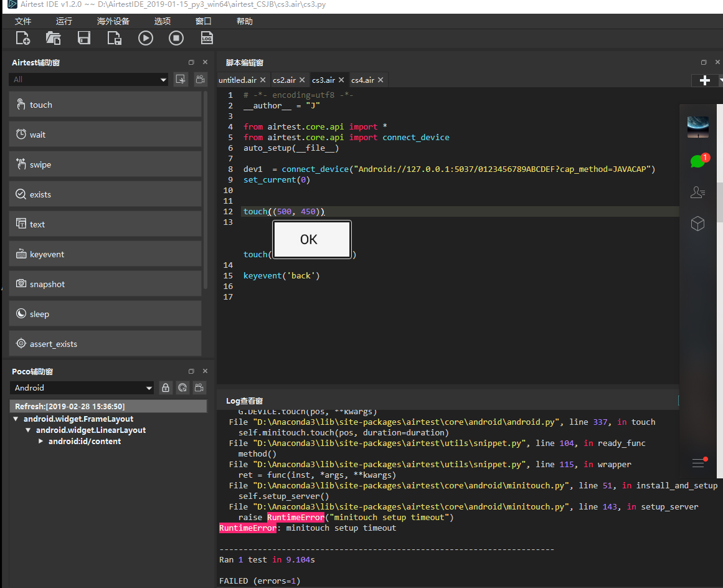Click the helper list vertical scrollbar
Viewport: 723px width, 588px height.
205,189
